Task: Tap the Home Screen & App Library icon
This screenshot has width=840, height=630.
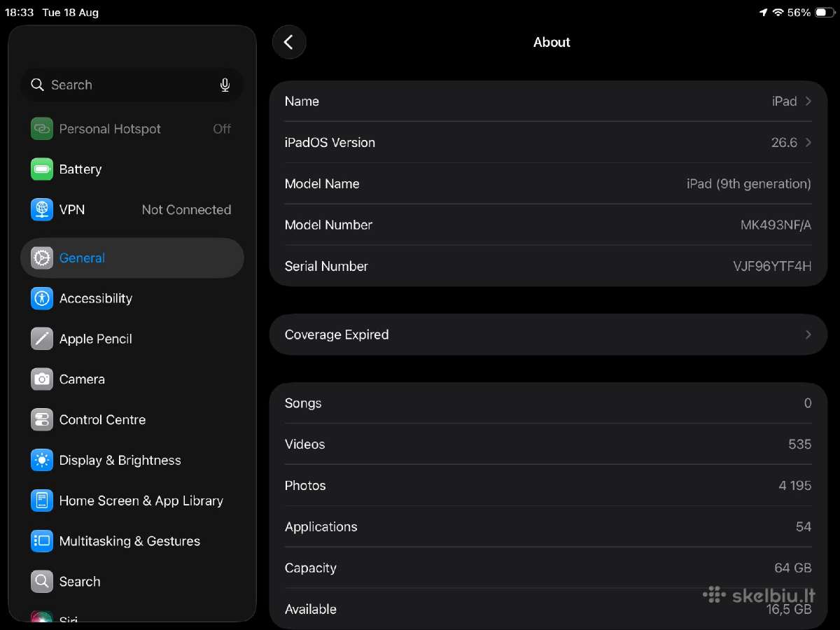Action: pos(42,501)
